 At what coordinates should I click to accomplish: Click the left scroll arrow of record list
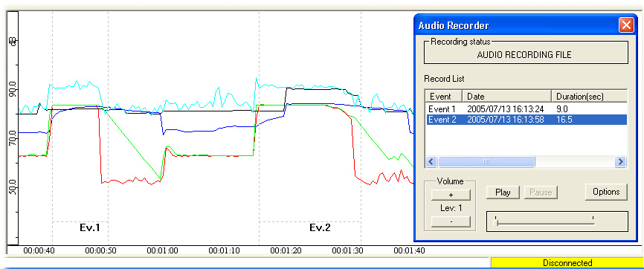[x=431, y=162]
